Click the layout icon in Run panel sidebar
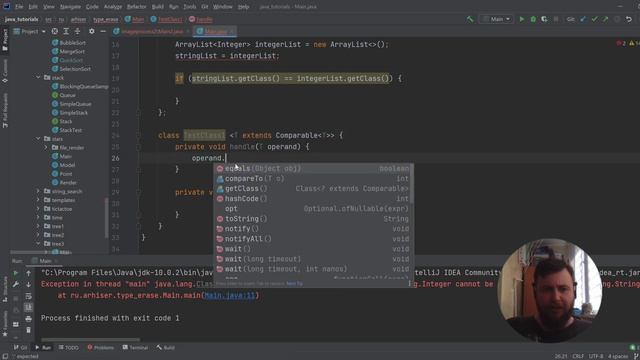The image size is (640, 360). click(16, 324)
